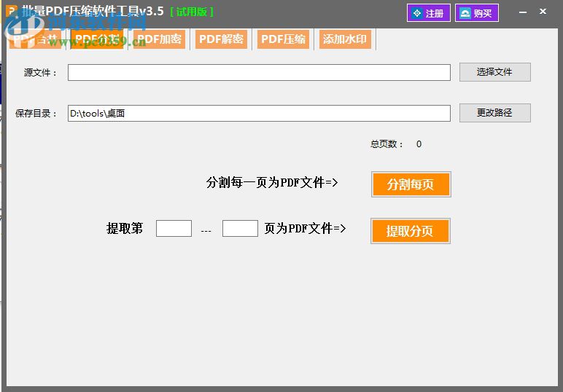
Task: Switch to the PDF解密 tab
Action: [x=221, y=39]
